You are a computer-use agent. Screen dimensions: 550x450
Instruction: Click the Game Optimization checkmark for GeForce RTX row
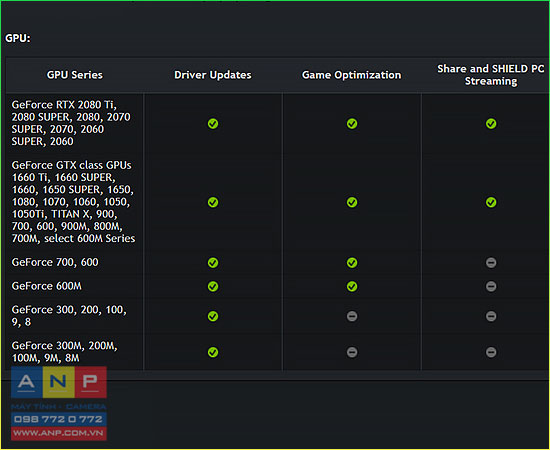pyautogui.click(x=352, y=123)
